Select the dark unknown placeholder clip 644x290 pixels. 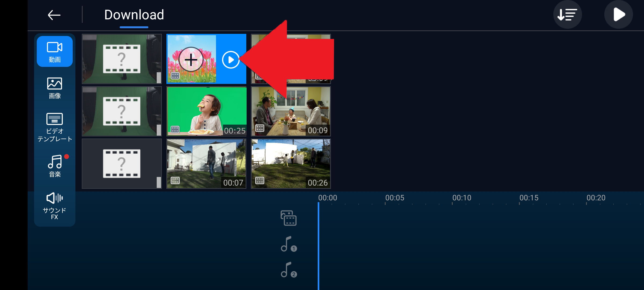tap(122, 164)
